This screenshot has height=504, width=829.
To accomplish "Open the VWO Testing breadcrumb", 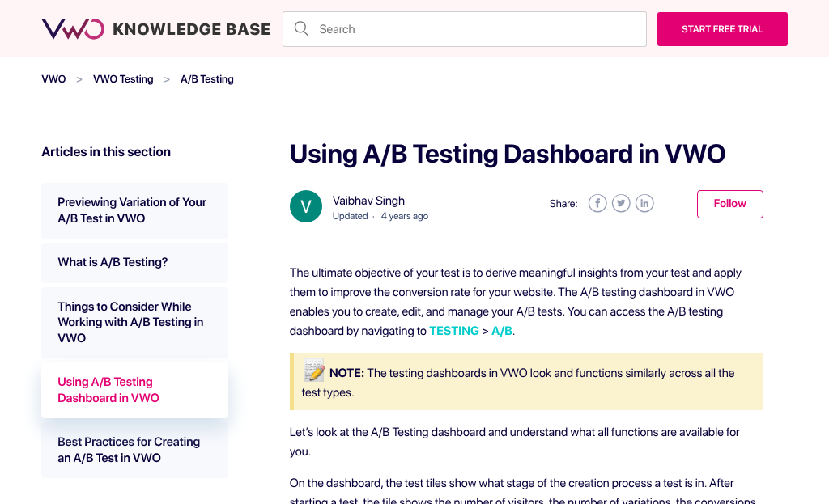I will (x=123, y=79).
